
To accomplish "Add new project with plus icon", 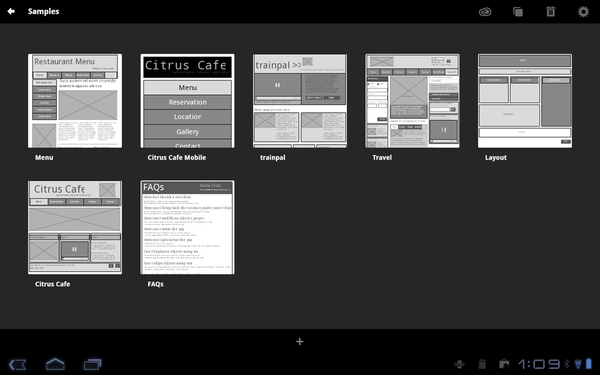I will click(x=300, y=341).
